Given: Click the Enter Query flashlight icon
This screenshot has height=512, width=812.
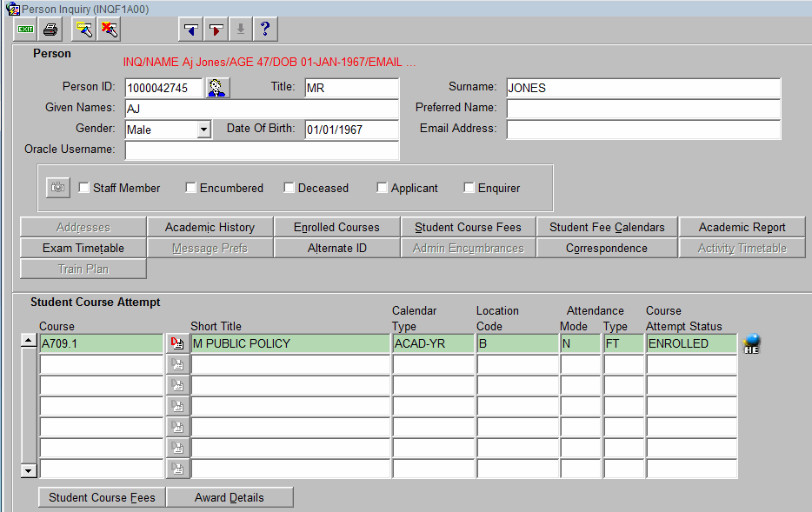Looking at the screenshot, I should tap(84, 30).
